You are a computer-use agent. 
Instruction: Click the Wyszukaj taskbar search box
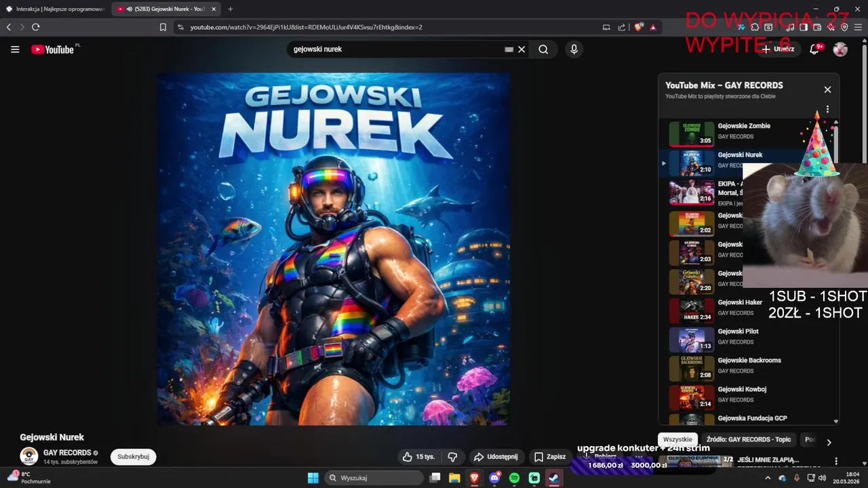(x=374, y=478)
